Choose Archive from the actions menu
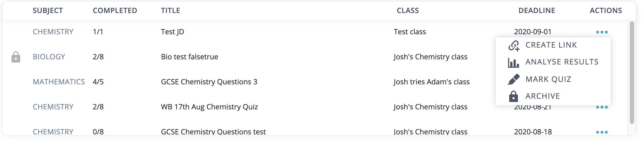Screen dimensions: 644x142 click(x=542, y=96)
